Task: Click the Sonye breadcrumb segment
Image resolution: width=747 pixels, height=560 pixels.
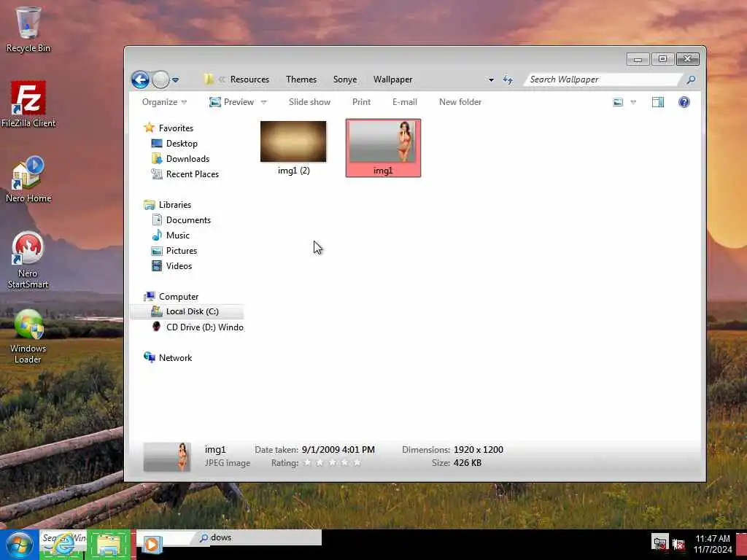Action: pos(345,79)
